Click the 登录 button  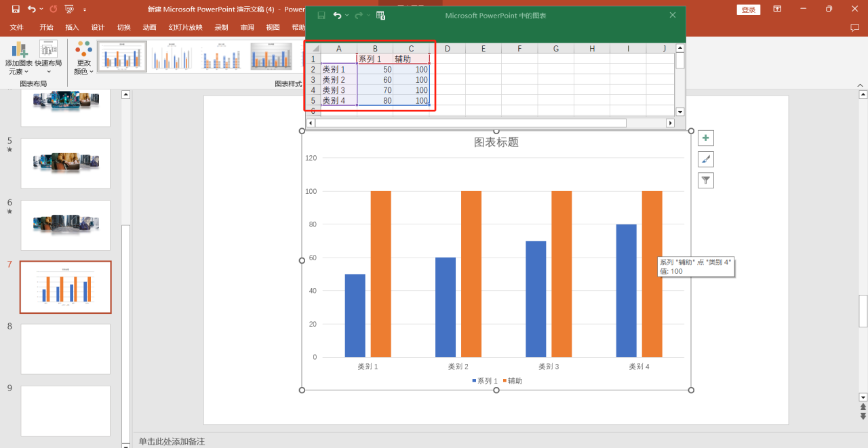748,9
